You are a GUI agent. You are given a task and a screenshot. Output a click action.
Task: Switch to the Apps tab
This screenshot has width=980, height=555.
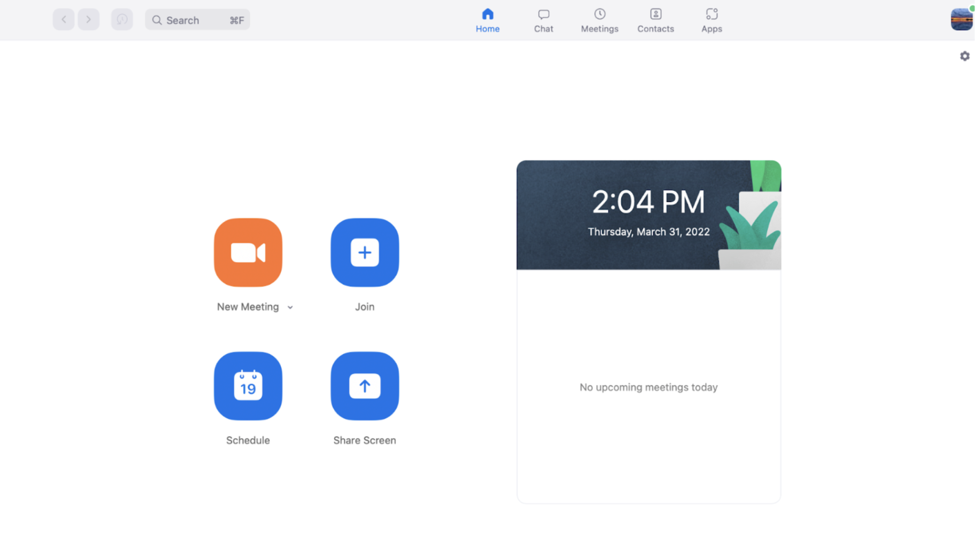[712, 20]
